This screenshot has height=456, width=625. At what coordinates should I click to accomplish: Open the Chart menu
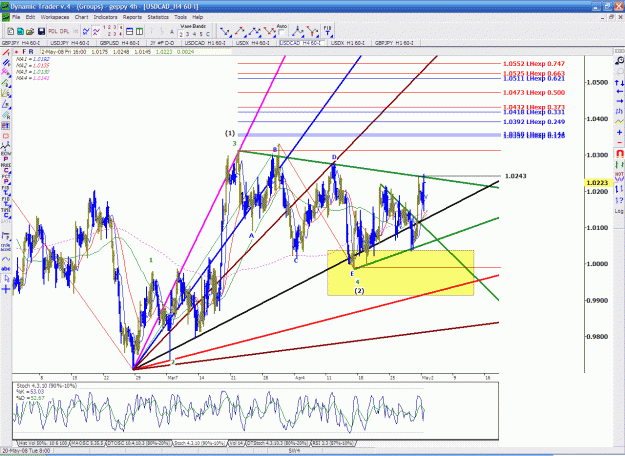(x=81, y=17)
